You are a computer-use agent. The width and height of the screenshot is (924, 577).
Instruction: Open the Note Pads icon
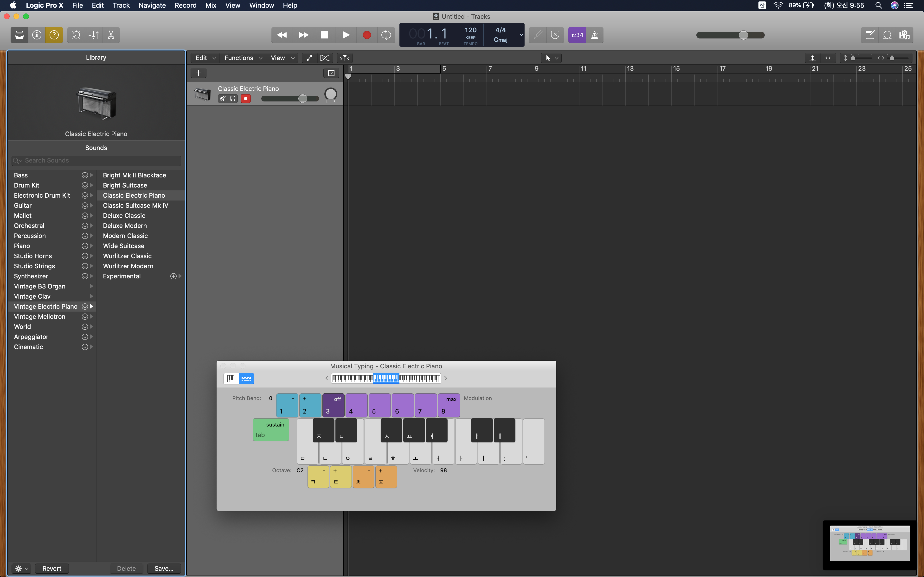870,35
